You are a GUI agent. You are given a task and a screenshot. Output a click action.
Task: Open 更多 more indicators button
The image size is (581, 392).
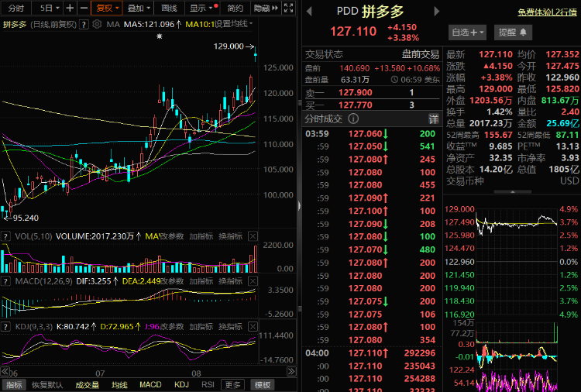(x=233, y=385)
